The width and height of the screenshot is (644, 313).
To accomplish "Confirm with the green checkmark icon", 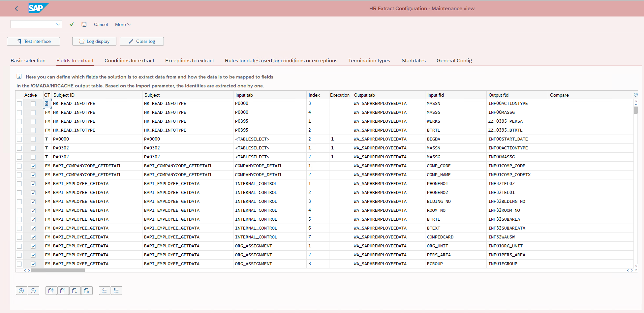I will [x=72, y=24].
